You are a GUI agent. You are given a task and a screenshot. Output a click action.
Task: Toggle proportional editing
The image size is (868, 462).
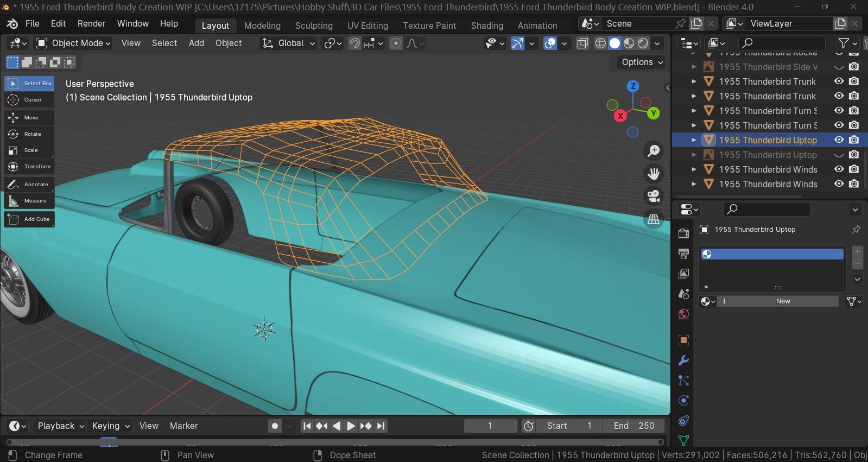(x=396, y=43)
